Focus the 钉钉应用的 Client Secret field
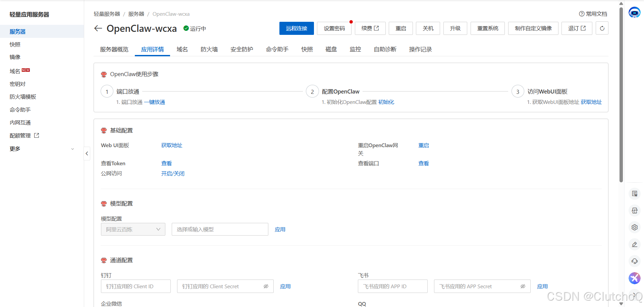The height and width of the screenshot is (307, 644). point(225,286)
